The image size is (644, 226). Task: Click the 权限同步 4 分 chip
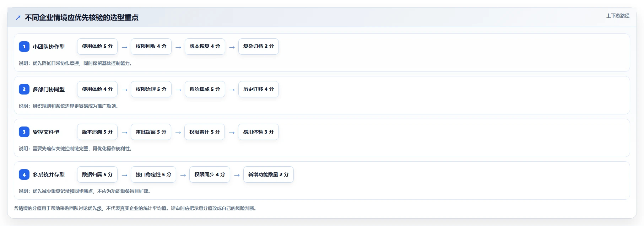(x=210, y=174)
